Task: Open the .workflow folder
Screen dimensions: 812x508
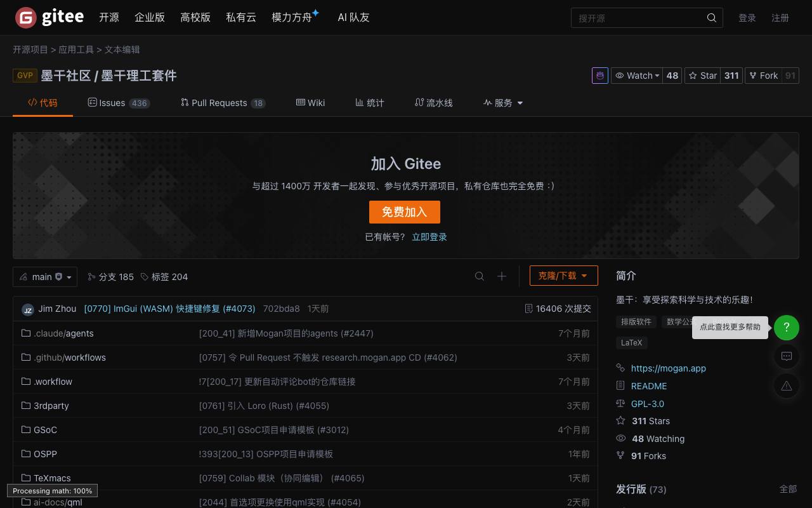Action: [x=53, y=382]
